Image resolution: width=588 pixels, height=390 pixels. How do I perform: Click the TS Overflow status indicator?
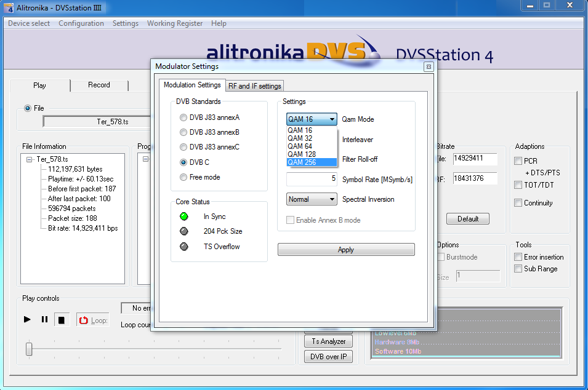click(x=183, y=247)
